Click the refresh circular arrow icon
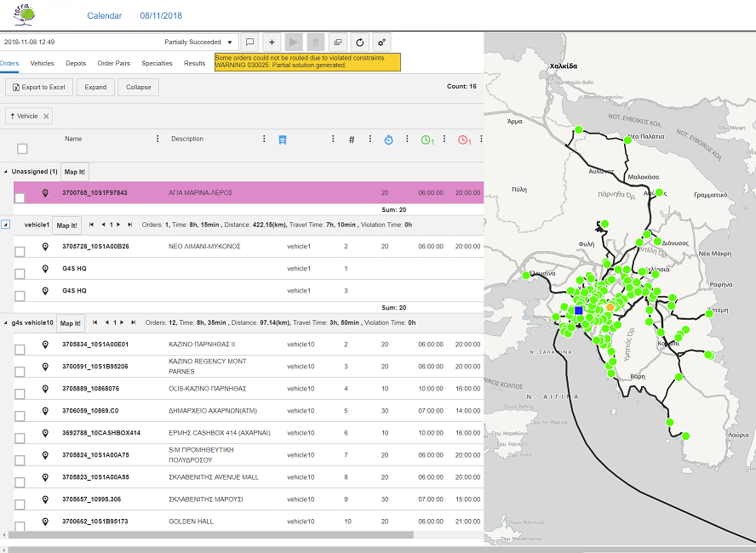This screenshot has width=756, height=553. click(x=359, y=43)
